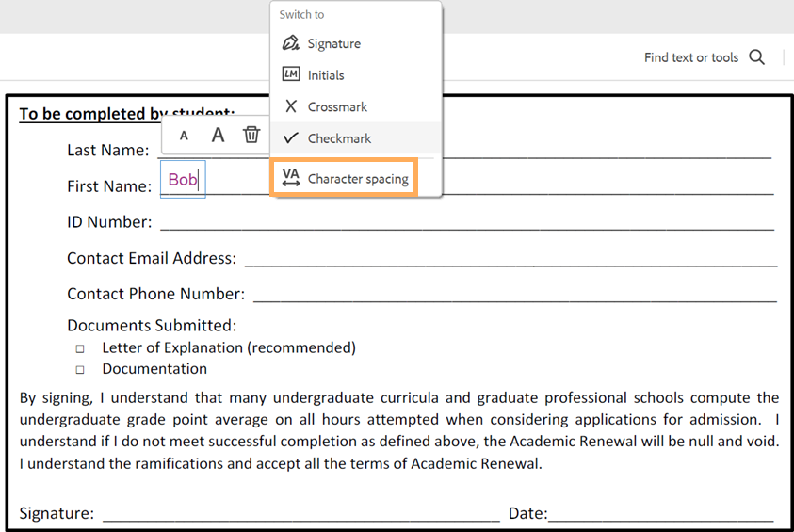Open Find text or tools
Screen dimensions: 794x532
click(x=690, y=57)
